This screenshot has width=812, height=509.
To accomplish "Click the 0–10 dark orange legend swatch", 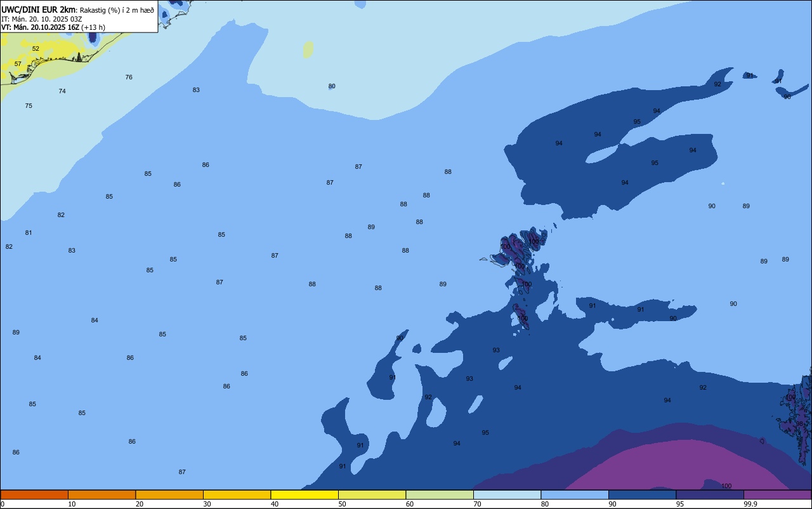I will coord(34,494).
